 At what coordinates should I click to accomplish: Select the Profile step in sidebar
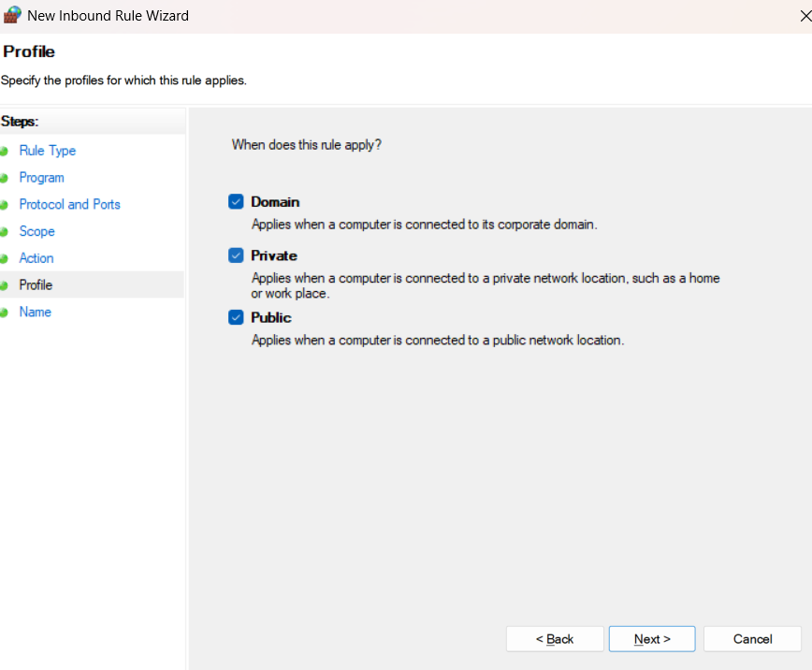pos(36,285)
